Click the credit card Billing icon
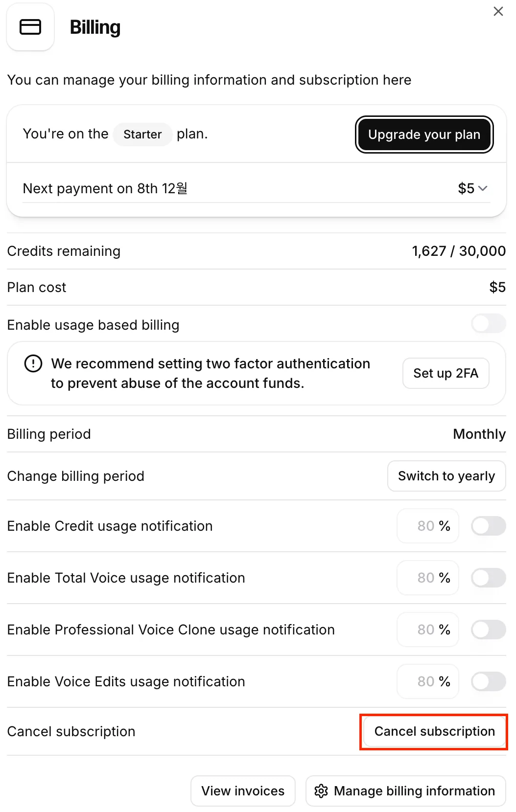This screenshot has height=812, width=516. pyautogui.click(x=30, y=27)
